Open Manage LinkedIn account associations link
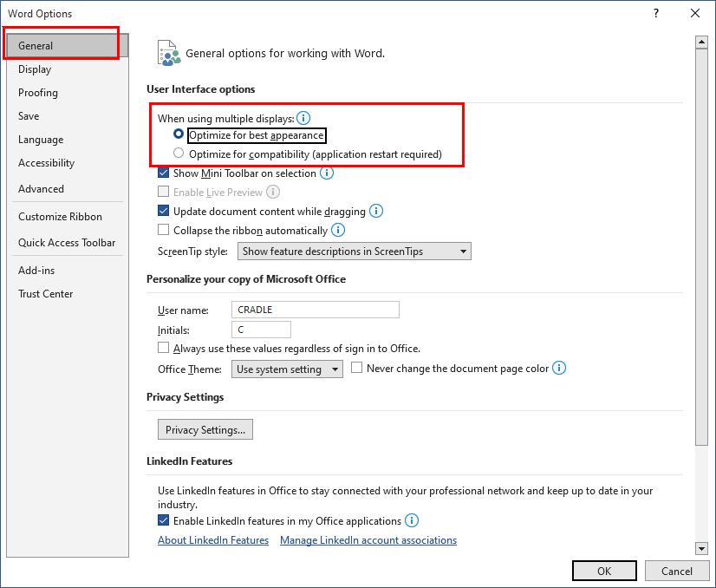This screenshot has height=588, width=716. click(368, 540)
